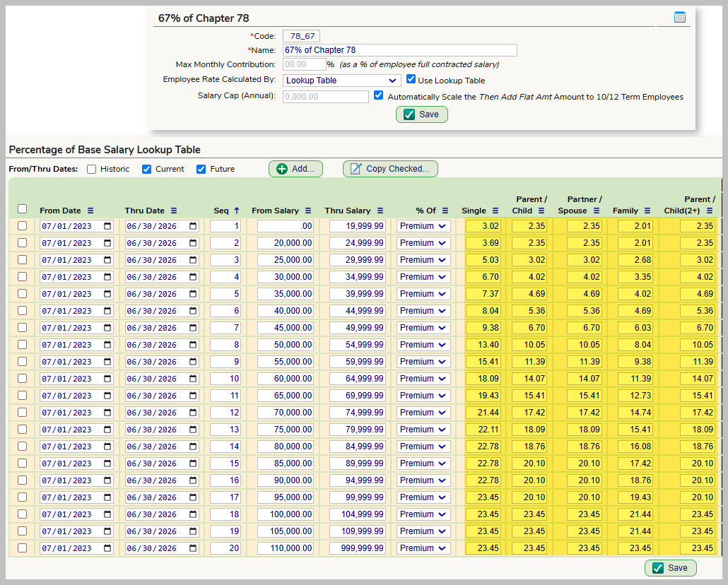Click the Seq column sort arrow
Image resolution: width=728 pixels, height=585 pixels.
point(237,211)
